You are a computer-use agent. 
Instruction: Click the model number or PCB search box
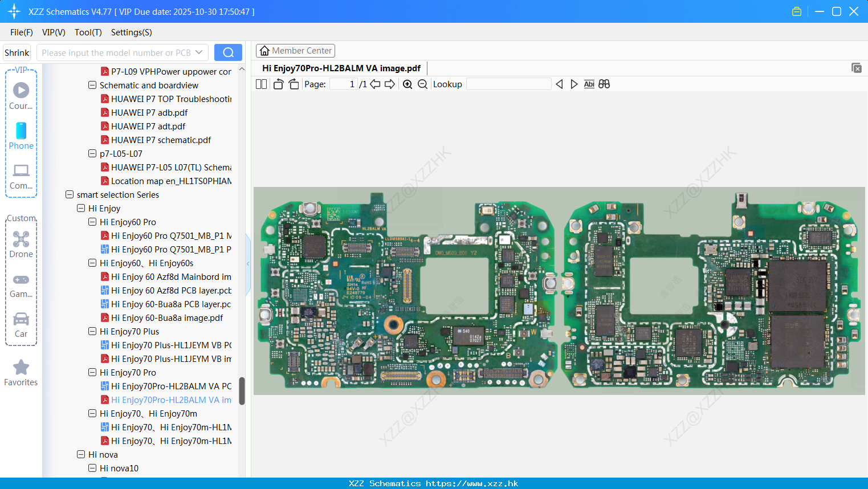pyautogui.click(x=116, y=52)
